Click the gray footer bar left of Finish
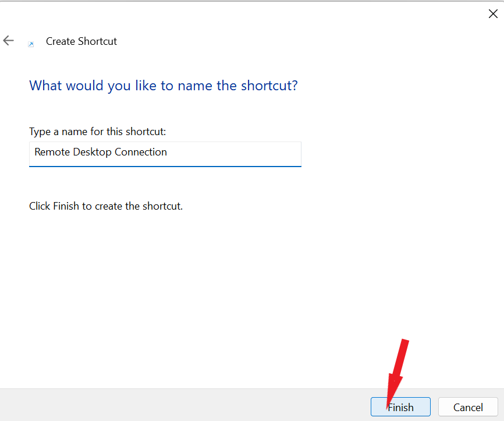This screenshot has height=421, width=504. 175,405
